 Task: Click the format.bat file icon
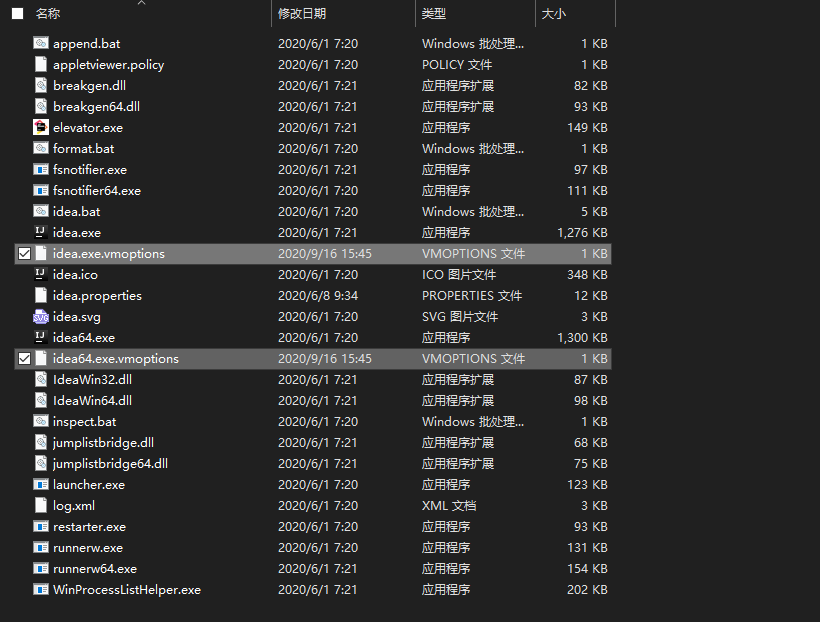point(41,149)
